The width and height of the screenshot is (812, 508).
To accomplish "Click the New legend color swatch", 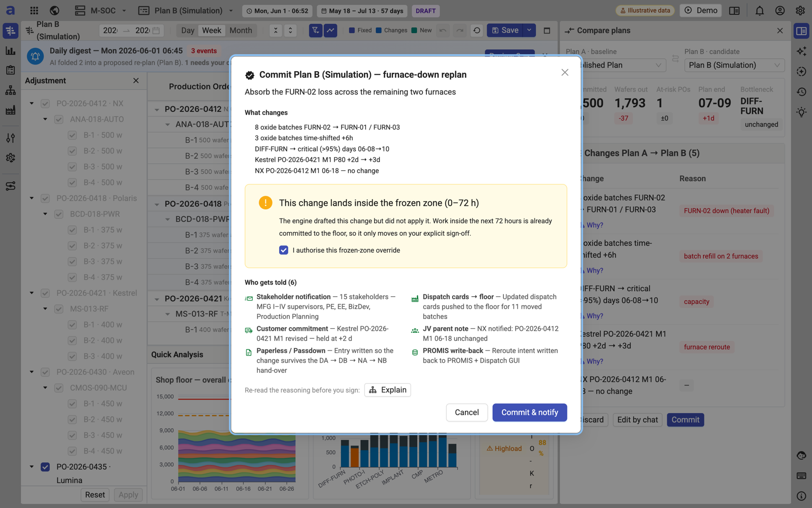I will [x=414, y=30].
